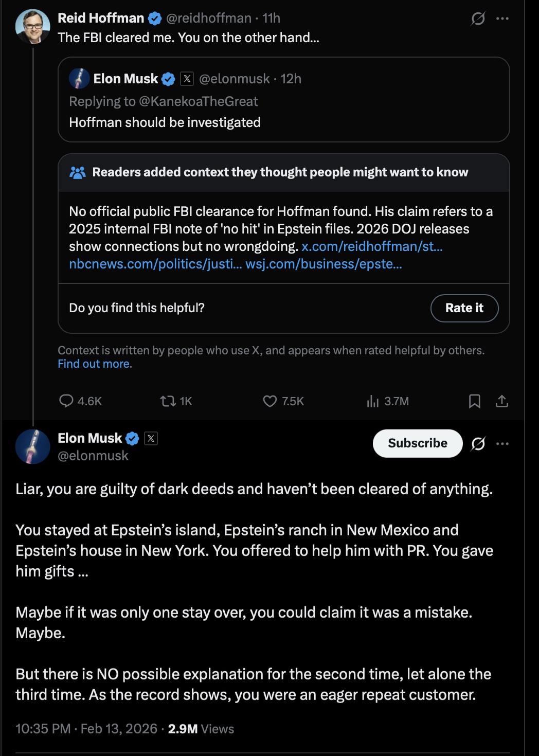Screen dimensions: 539x756
Task: Open the nbcnews.com link in context note
Action: coord(155,264)
